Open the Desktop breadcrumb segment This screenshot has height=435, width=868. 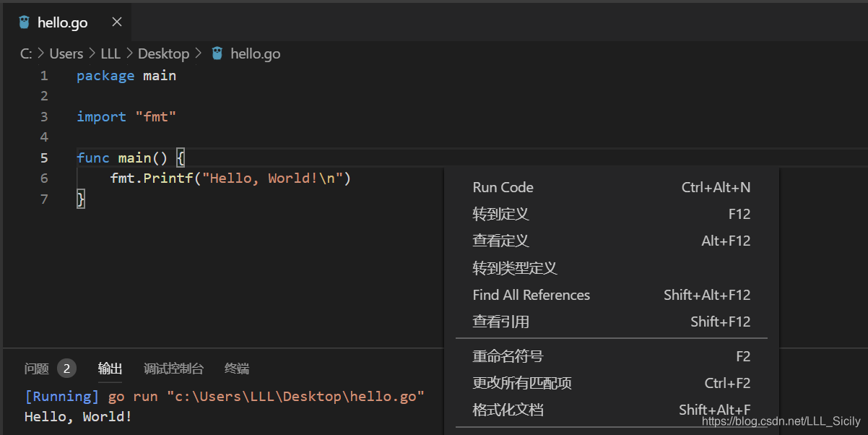point(163,53)
